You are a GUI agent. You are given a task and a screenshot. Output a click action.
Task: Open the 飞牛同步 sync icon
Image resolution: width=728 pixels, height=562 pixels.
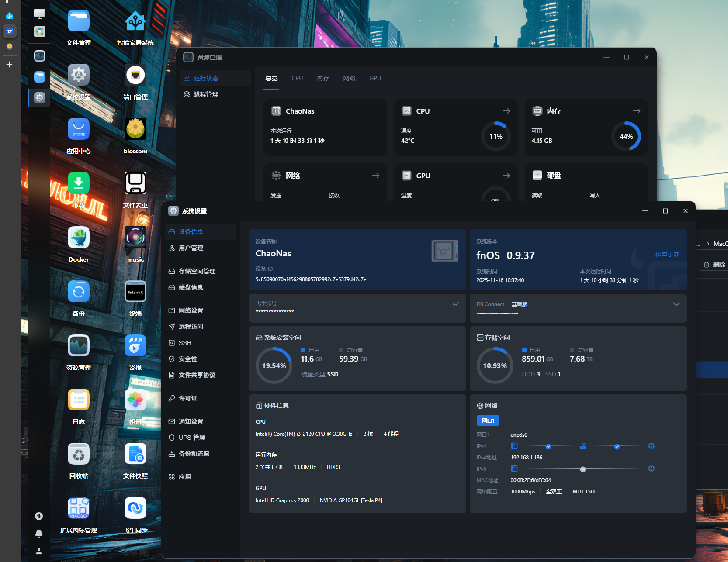tap(135, 509)
